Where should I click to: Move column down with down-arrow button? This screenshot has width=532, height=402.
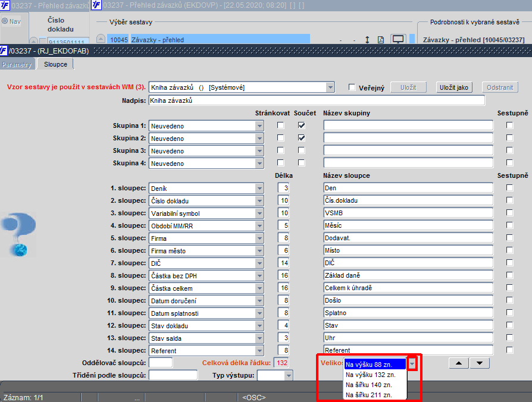(480, 363)
